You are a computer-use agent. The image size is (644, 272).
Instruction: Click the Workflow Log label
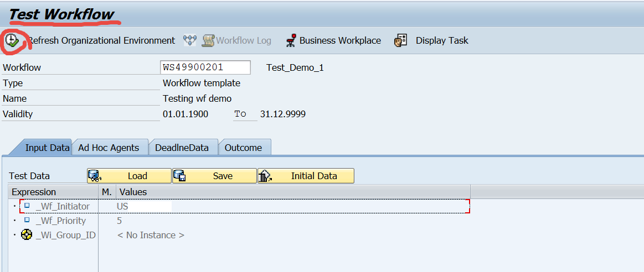[244, 40]
